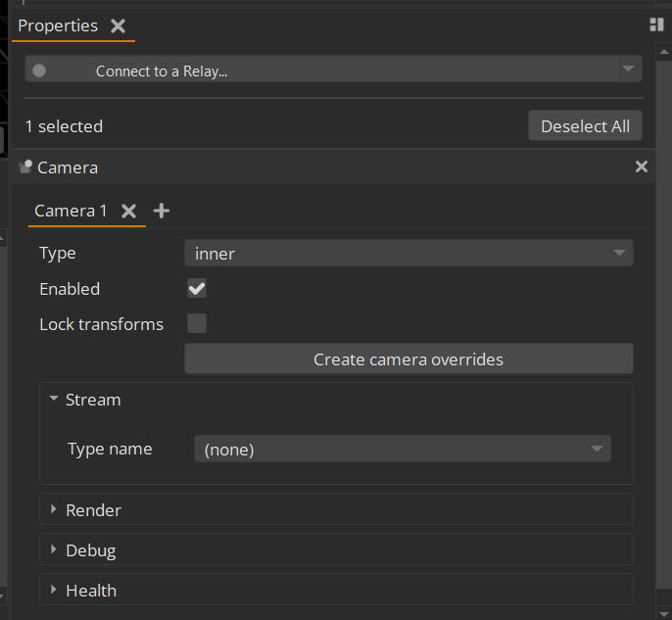Screen dimensions: 672x620
Task: Uncheck the Enabled checkbox
Action: tap(197, 289)
